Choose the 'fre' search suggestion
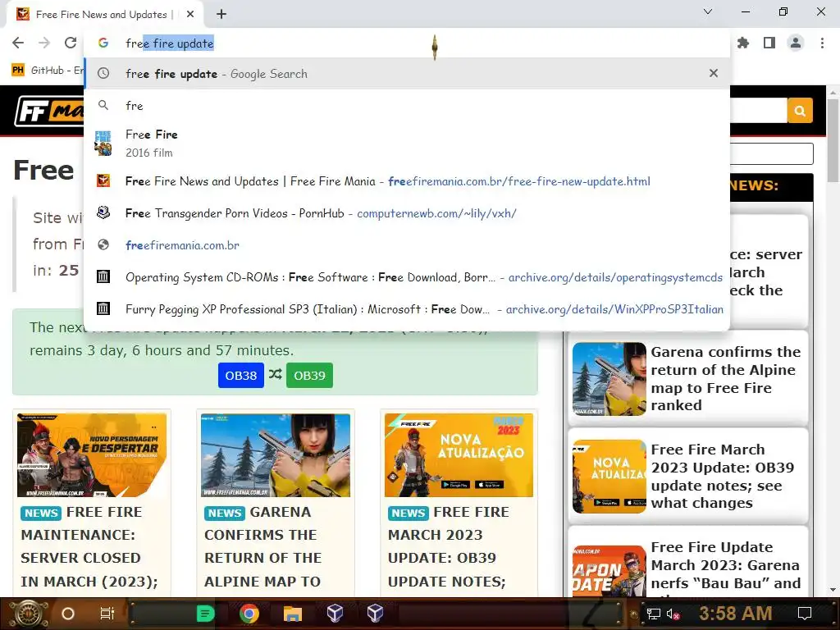The image size is (840, 630). coord(407,106)
